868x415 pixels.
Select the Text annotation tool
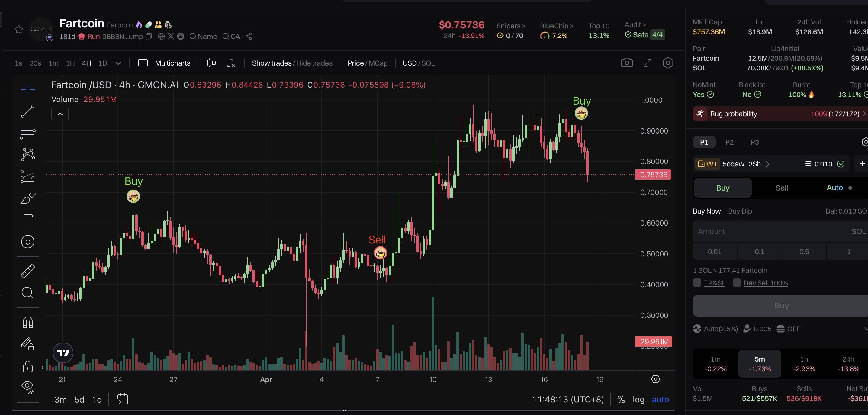[x=27, y=220]
